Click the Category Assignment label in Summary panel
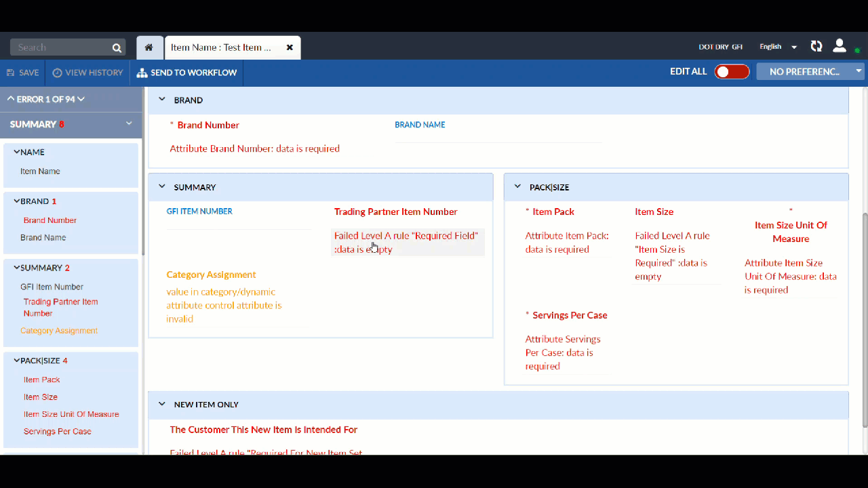868x488 pixels. point(211,274)
